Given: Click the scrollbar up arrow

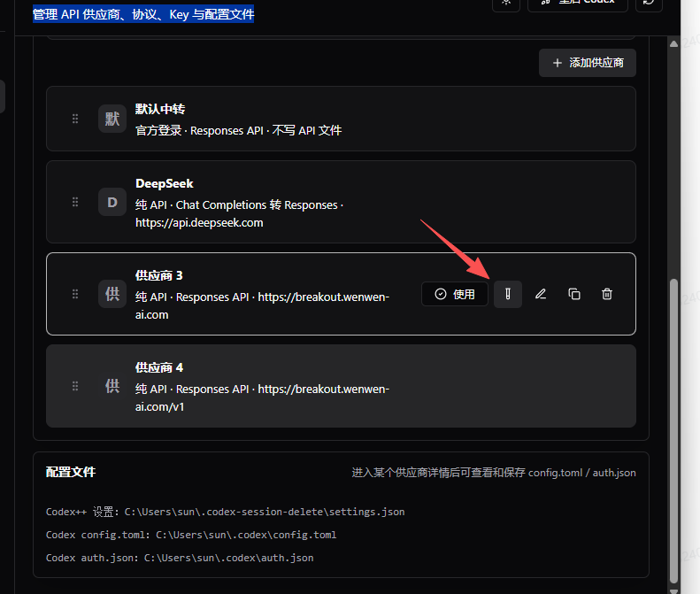Looking at the screenshot, I should tap(673, 43).
